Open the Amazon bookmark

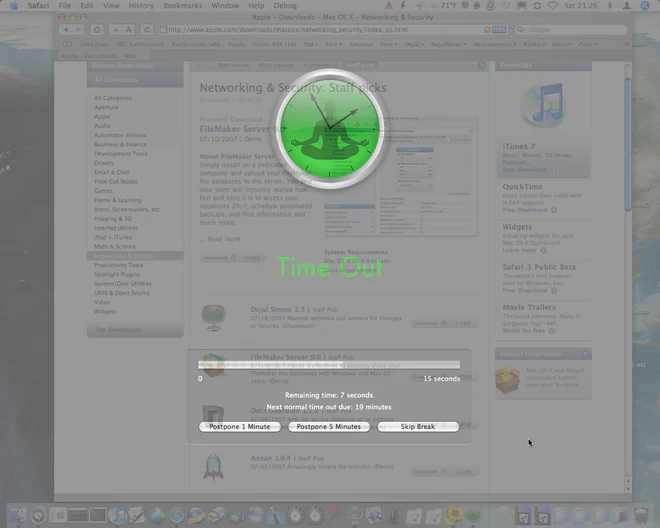pyautogui.click(x=360, y=44)
